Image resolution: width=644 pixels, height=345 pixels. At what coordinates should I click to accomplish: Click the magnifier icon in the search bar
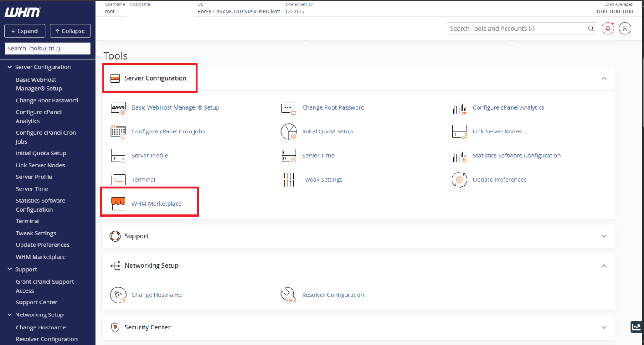pyautogui.click(x=590, y=28)
